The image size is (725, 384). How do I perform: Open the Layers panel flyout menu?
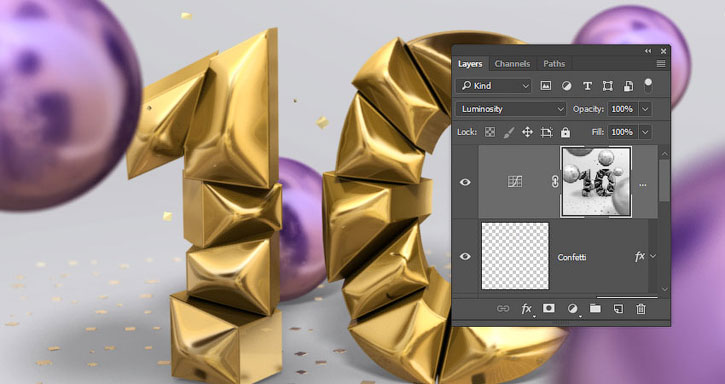[661, 64]
